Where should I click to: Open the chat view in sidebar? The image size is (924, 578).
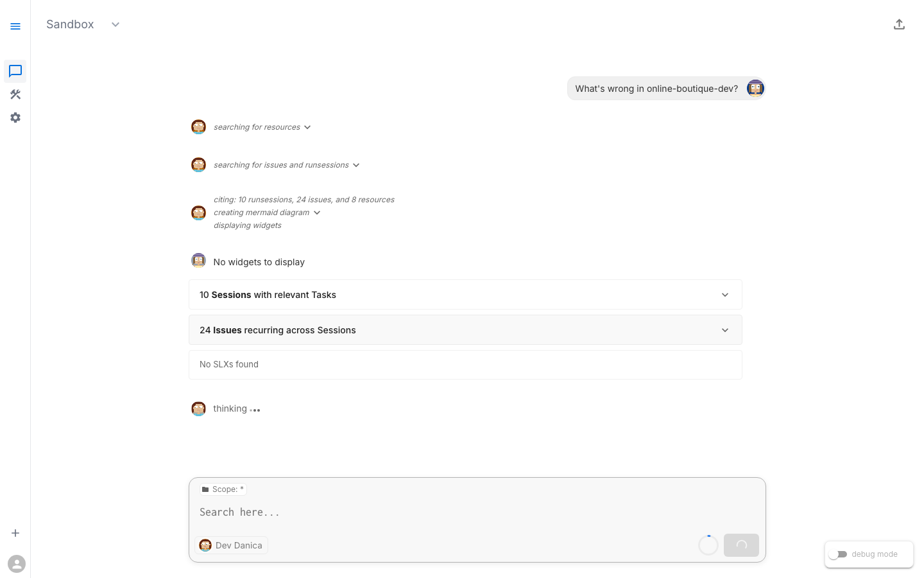click(15, 71)
